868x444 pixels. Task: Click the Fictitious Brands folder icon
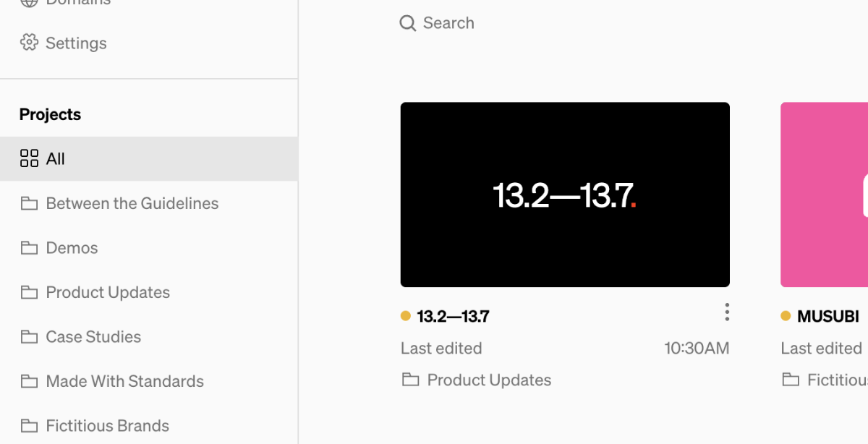click(30, 425)
